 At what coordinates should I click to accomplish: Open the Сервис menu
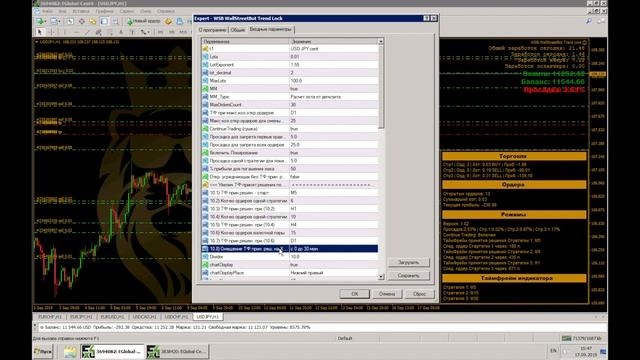pyautogui.click(x=127, y=11)
